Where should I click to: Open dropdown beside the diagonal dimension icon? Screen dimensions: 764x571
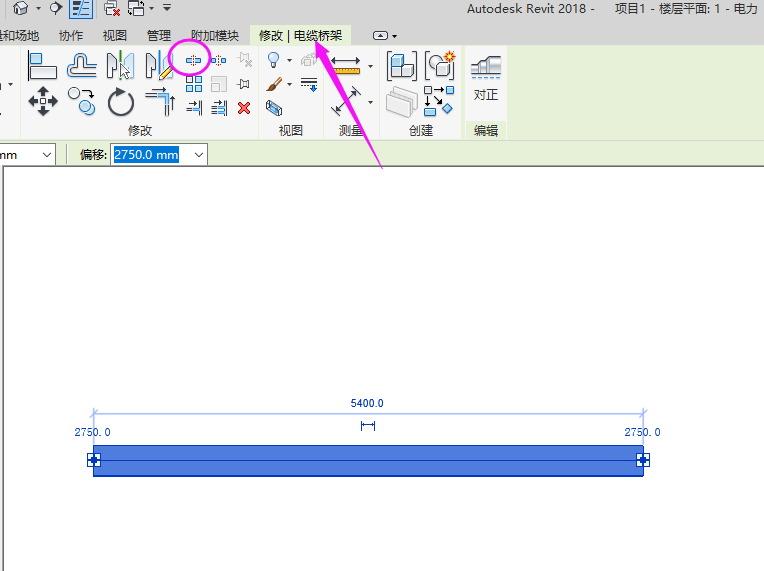pos(370,102)
